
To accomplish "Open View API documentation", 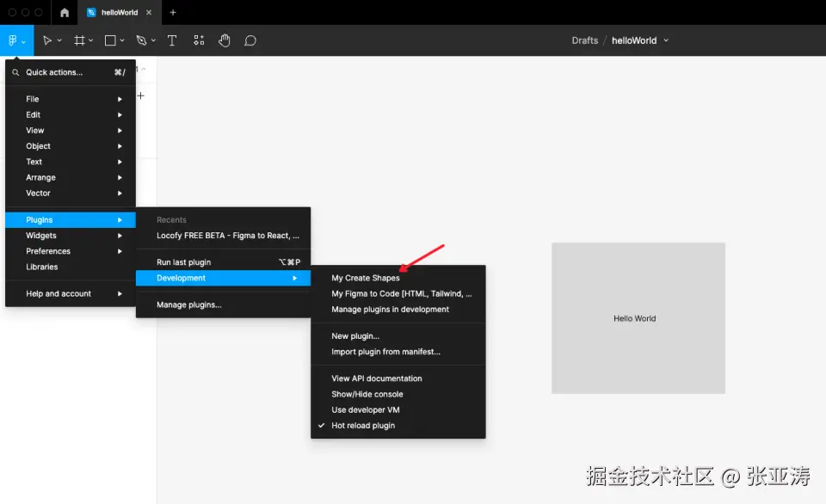I will [398, 378].
